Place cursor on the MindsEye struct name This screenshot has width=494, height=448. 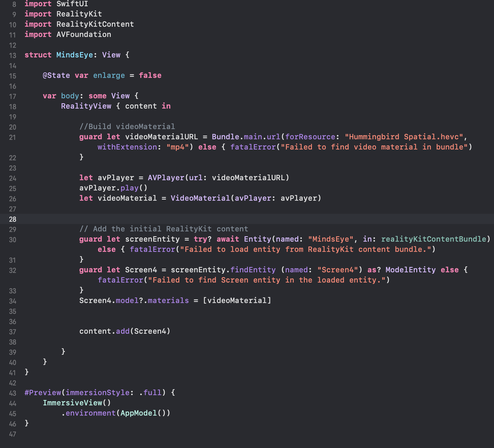coord(75,55)
